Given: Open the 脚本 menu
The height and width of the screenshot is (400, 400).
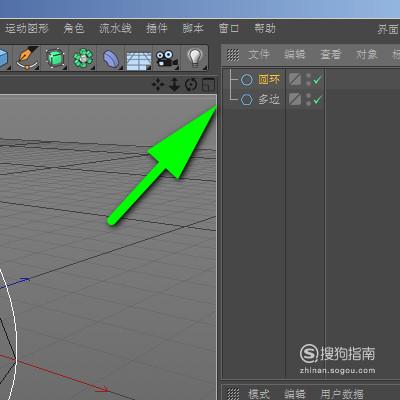Looking at the screenshot, I should (193, 29).
